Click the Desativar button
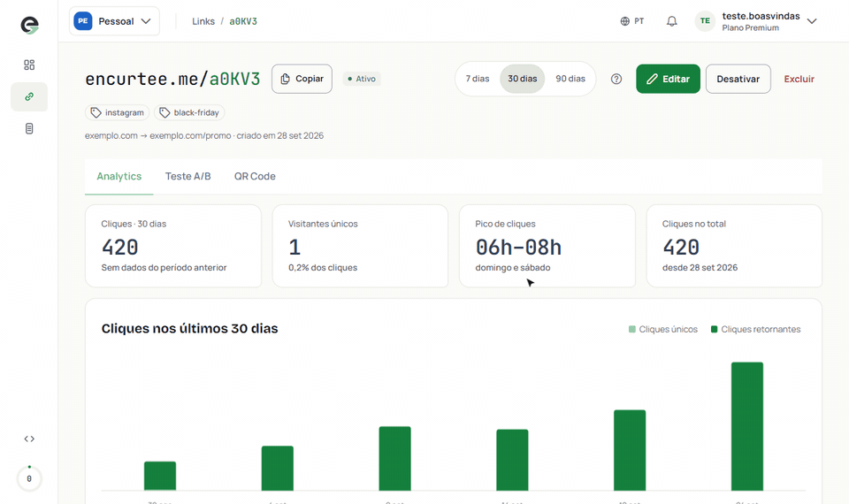 click(x=738, y=79)
